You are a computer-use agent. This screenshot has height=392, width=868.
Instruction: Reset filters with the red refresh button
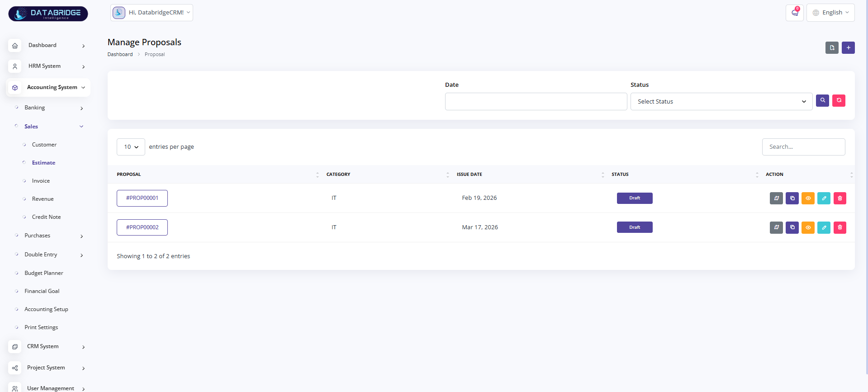(x=839, y=100)
